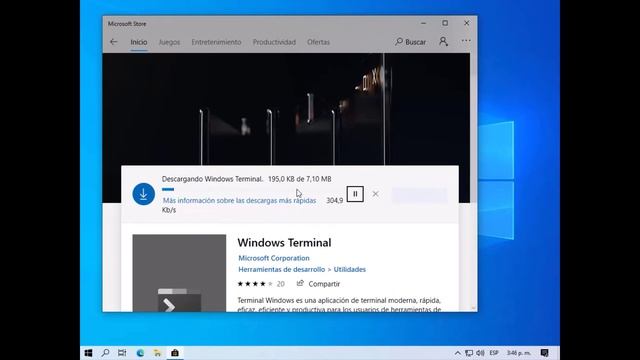Click the ESP language indicator

click(x=494, y=353)
